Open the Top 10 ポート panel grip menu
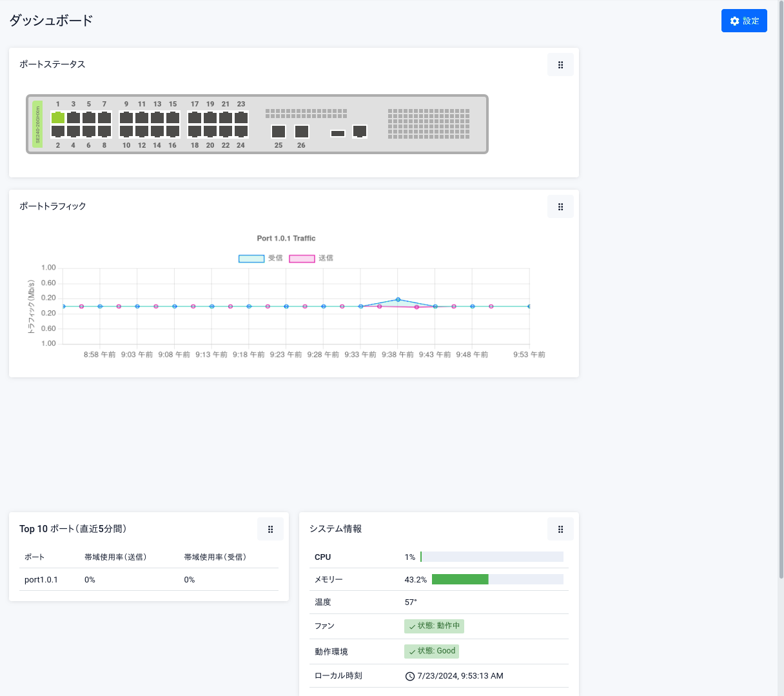Viewport: 784px width, 696px height. pos(270,529)
